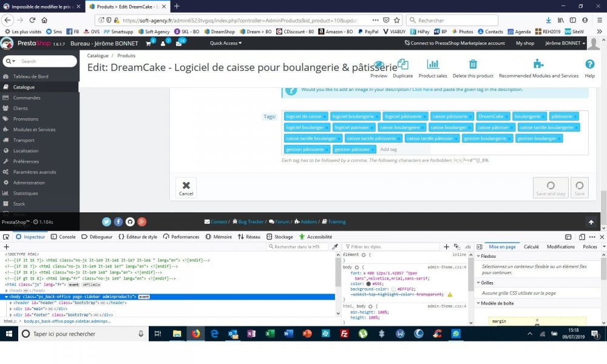Collapse the Grilles section
The height and width of the screenshot is (364, 607).
tap(478, 283)
